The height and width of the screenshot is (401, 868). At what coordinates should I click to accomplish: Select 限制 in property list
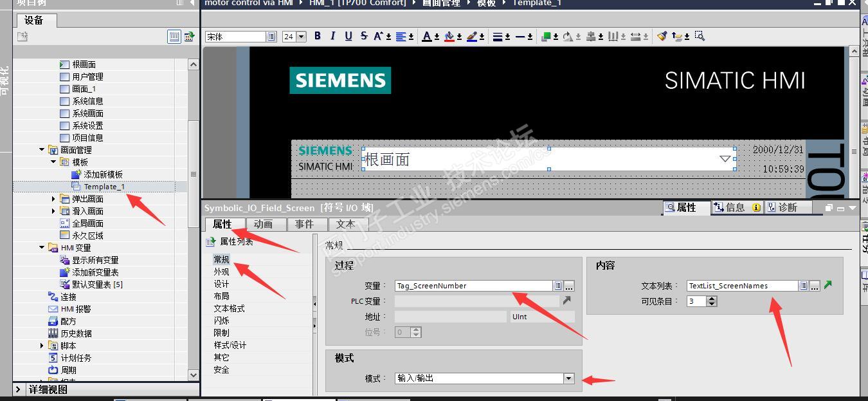tap(221, 333)
